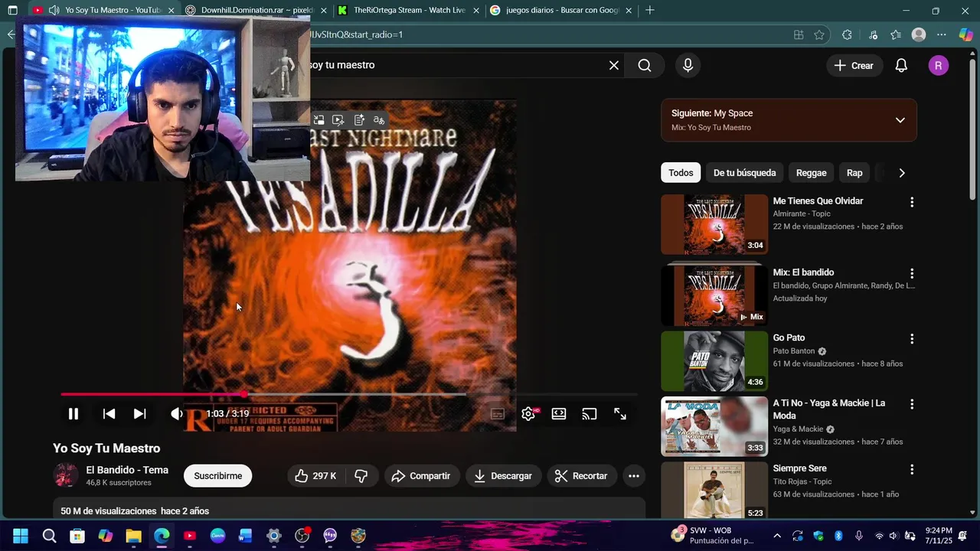Mute the player volume speaker icon
Screen dimensions: 980x551
[x=176, y=414]
